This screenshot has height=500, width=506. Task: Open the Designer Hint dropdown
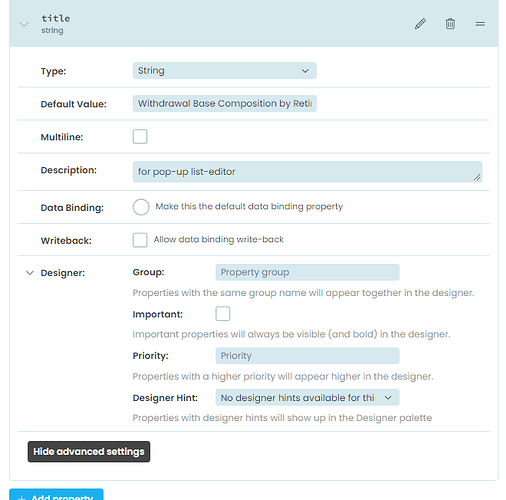tap(307, 397)
